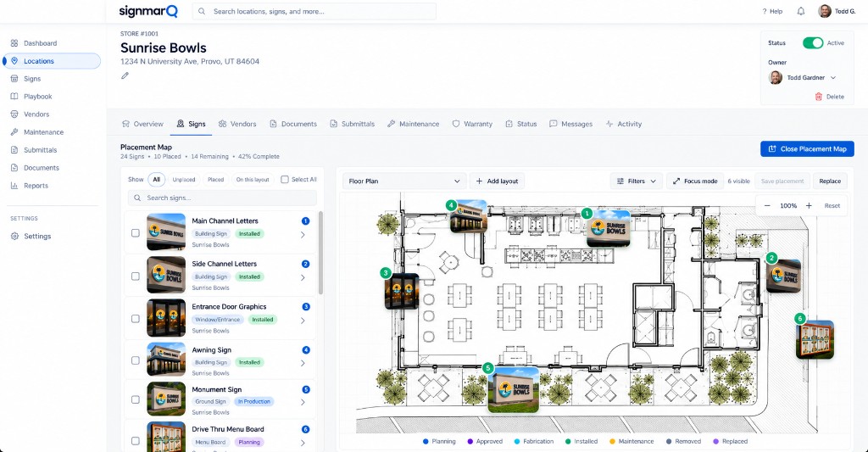
Task: Check the Side Channel Letters checkbox
Action: point(135,276)
